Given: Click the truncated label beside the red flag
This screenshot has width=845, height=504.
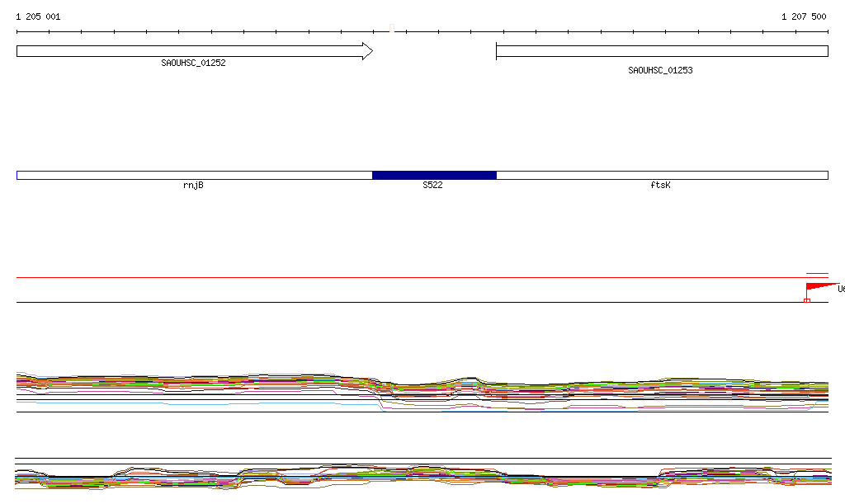Looking at the screenshot, I should [x=840, y=289].
